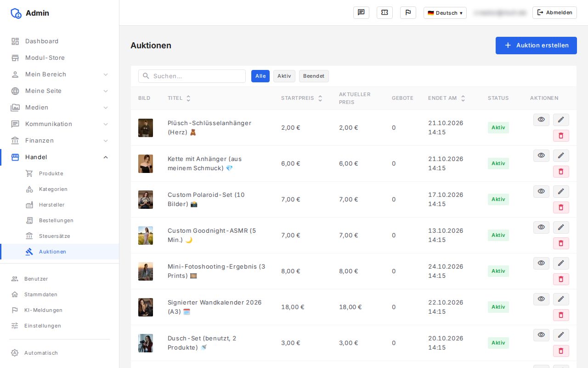
Task: Delete the Custom Goodnight-ASMR auction
Action: click(561, 243)
